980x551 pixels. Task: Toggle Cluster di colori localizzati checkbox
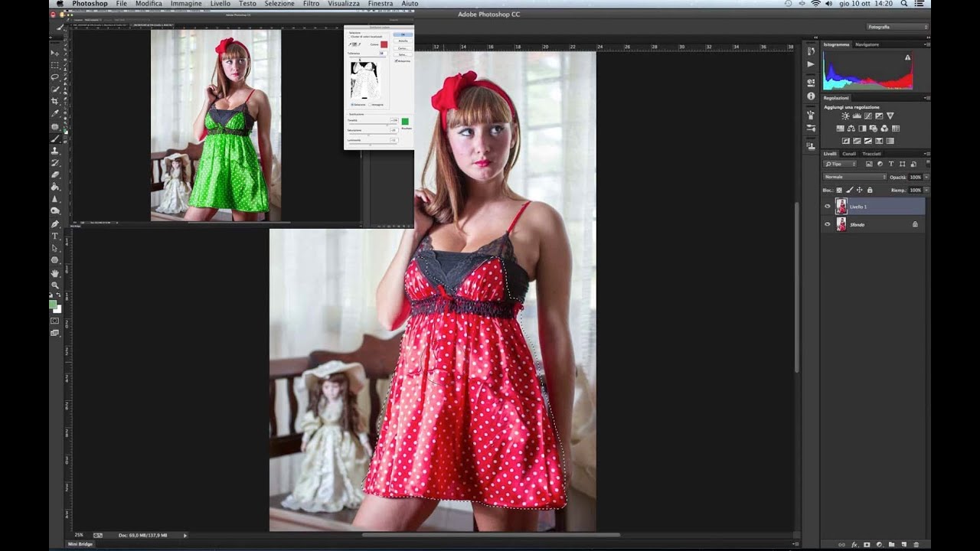click(x=349, y=37)
